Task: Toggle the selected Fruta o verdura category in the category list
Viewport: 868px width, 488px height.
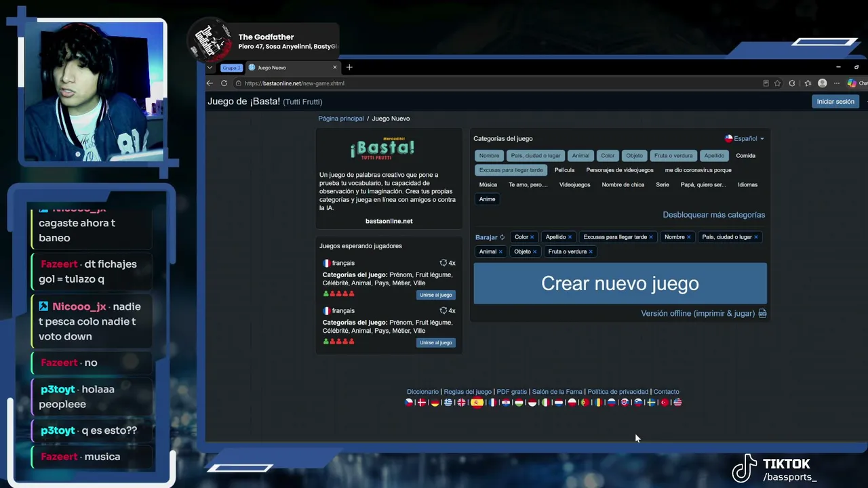Action: pyautogui.click(x=673, y=156)
